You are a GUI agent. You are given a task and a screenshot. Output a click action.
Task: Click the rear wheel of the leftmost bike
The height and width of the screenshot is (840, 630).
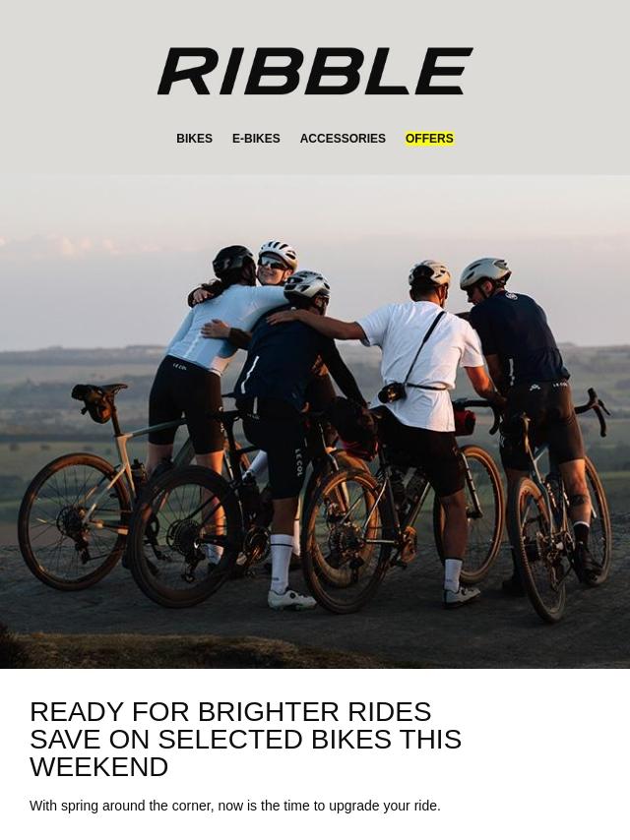pyautogui.click(x=74, y=521)
